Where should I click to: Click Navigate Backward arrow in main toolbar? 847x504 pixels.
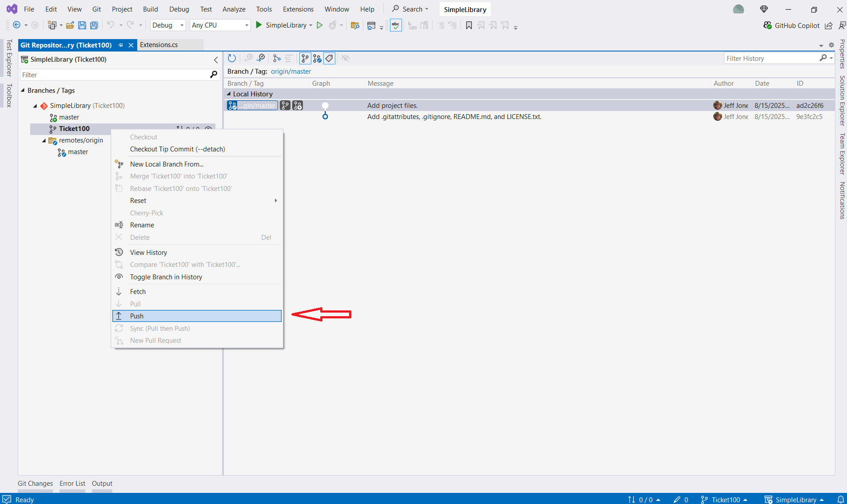click(16, 25)
